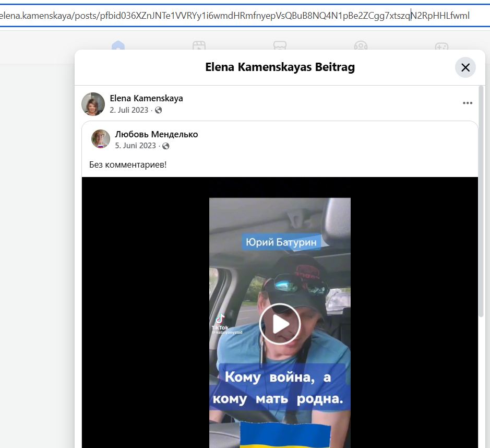The height and width of the screenshot is (448, 490).
Task: Close the Elena Kamenskayas Beitrag dialog
Action: pos(465,67)
